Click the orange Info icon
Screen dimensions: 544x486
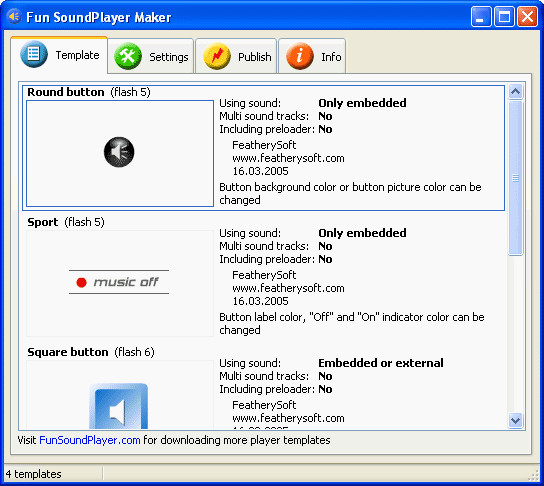(300, 56)
